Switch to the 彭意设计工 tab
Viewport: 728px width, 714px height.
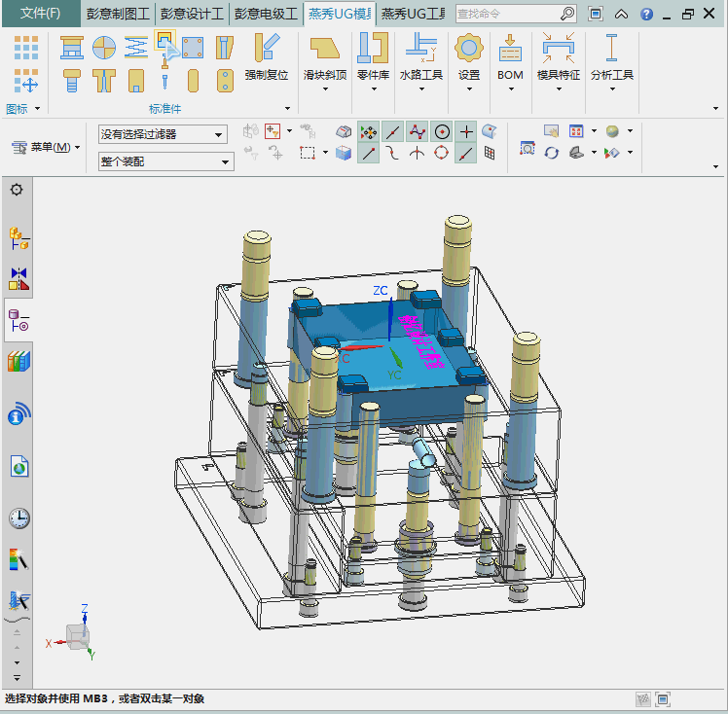point(192,14)
